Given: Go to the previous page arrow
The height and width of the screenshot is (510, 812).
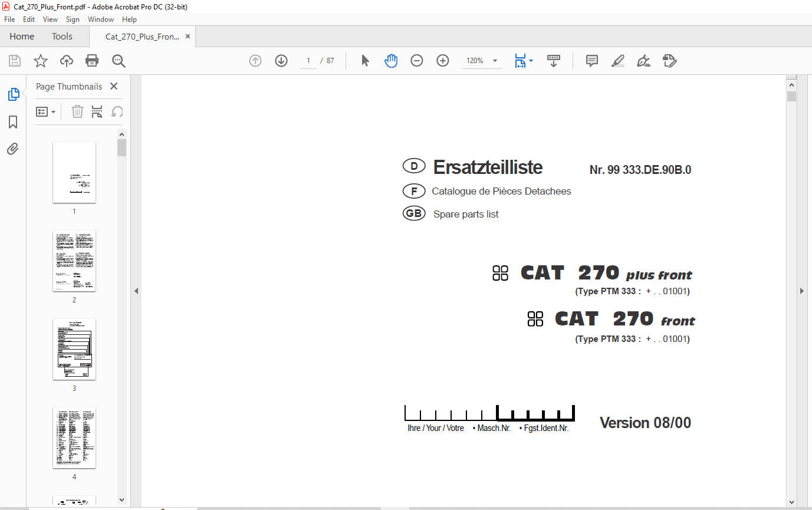Looking at the screenshot, I should tap(255, 61).
